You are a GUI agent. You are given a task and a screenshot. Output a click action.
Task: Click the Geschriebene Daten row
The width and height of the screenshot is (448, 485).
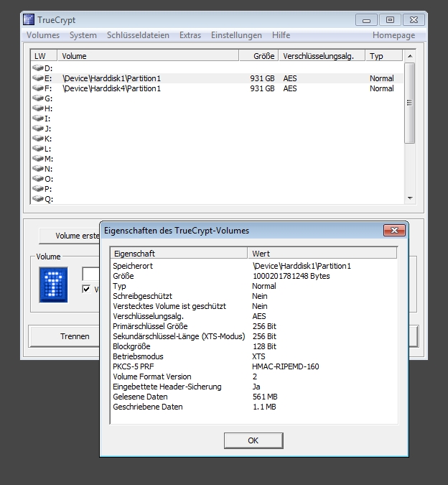254,407
